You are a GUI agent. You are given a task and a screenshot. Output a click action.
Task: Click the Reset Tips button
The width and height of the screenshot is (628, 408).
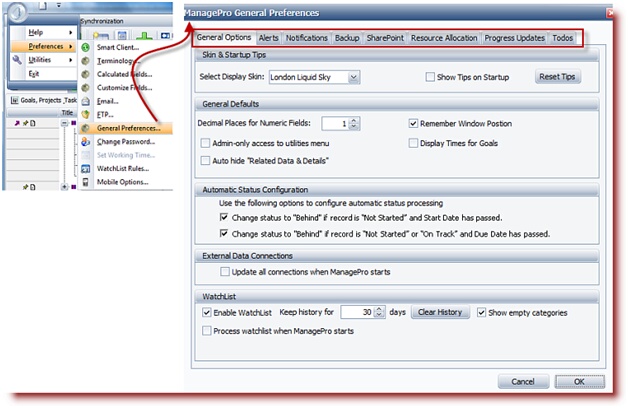558,76
